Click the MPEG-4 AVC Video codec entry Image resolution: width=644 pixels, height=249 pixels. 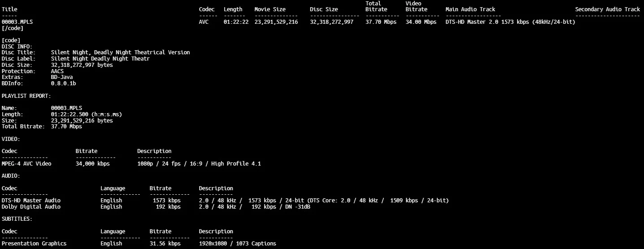[26, 164]
